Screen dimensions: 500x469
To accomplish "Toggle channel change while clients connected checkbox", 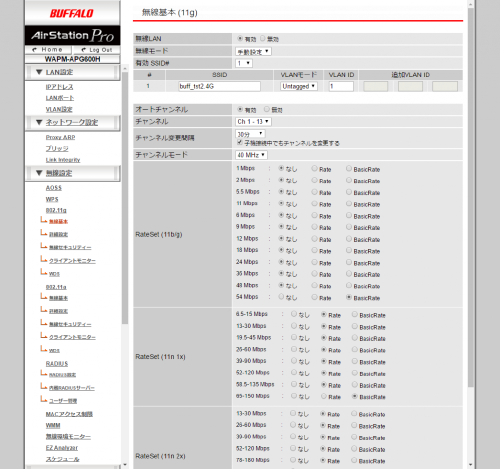I will (239, 143).
